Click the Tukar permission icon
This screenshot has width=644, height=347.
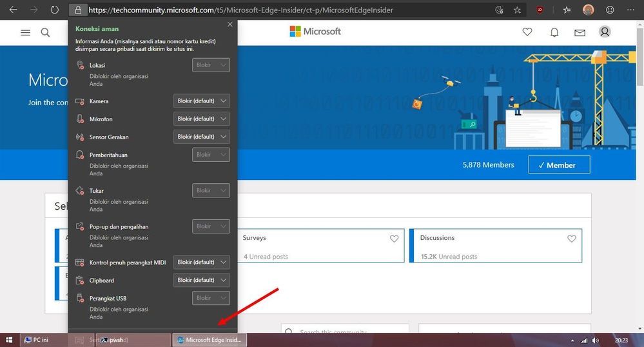coord(80,191)
